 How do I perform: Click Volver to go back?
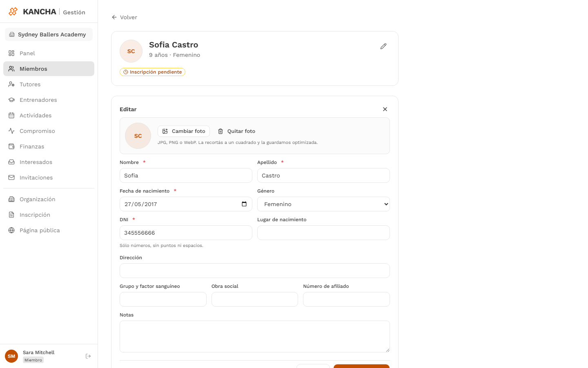(125, 17)
